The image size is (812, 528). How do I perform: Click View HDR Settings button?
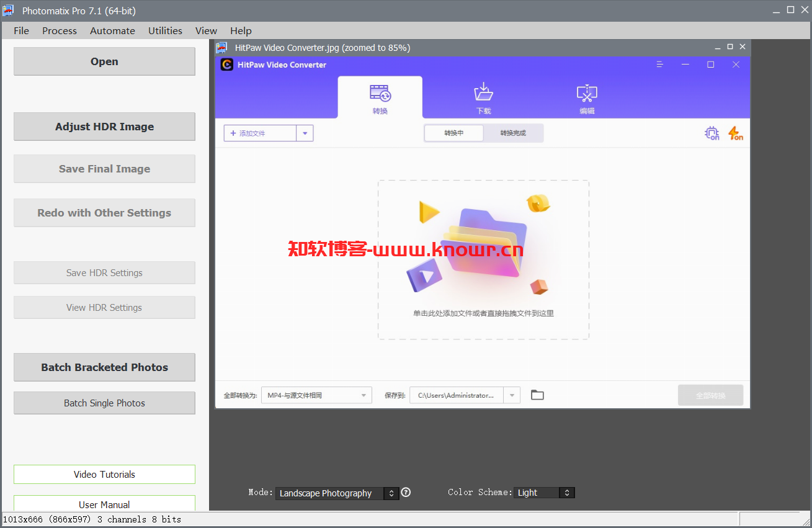104,308
